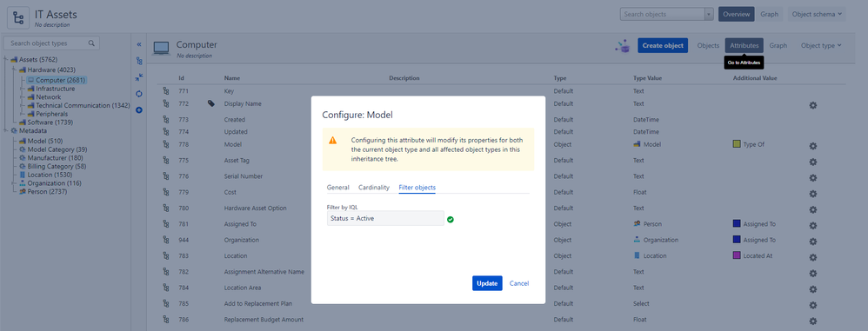Click the gear icon for Display Name row
868x331 pixels.
[x=812, y=105]
